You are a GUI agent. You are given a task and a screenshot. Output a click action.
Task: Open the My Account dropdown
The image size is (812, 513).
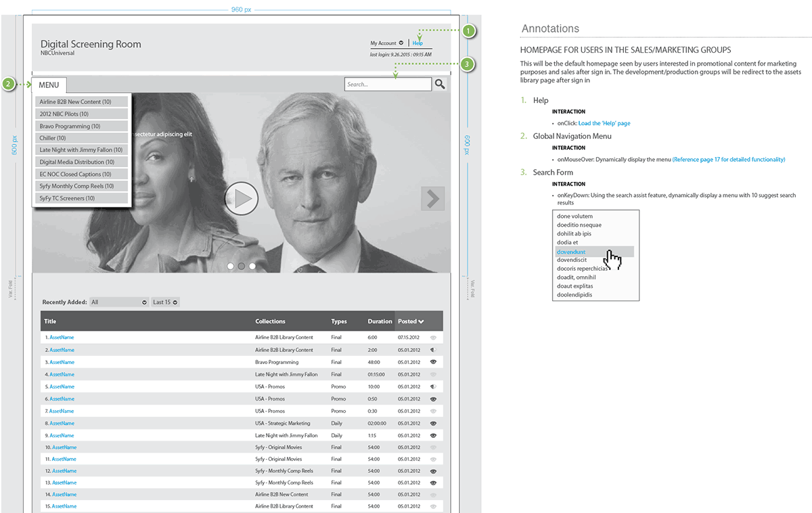386,43
